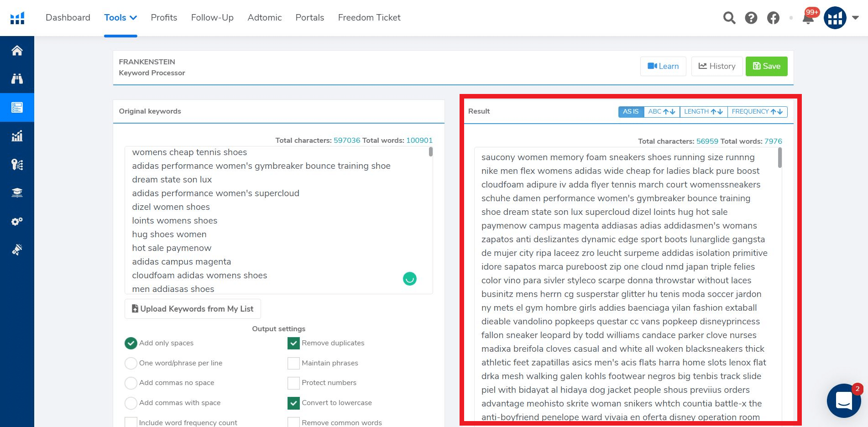
Task: Toggle Include word frequency count
Action: click(x=131, y=422)
